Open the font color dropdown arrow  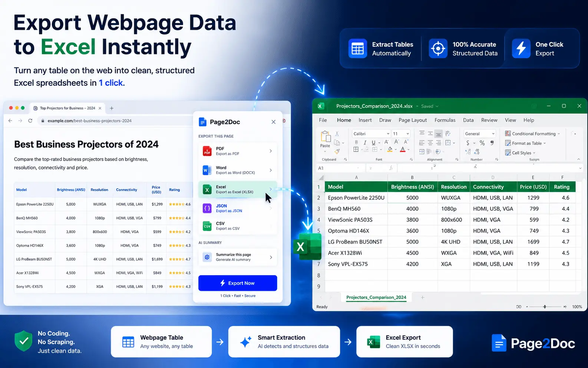point(408,150)
